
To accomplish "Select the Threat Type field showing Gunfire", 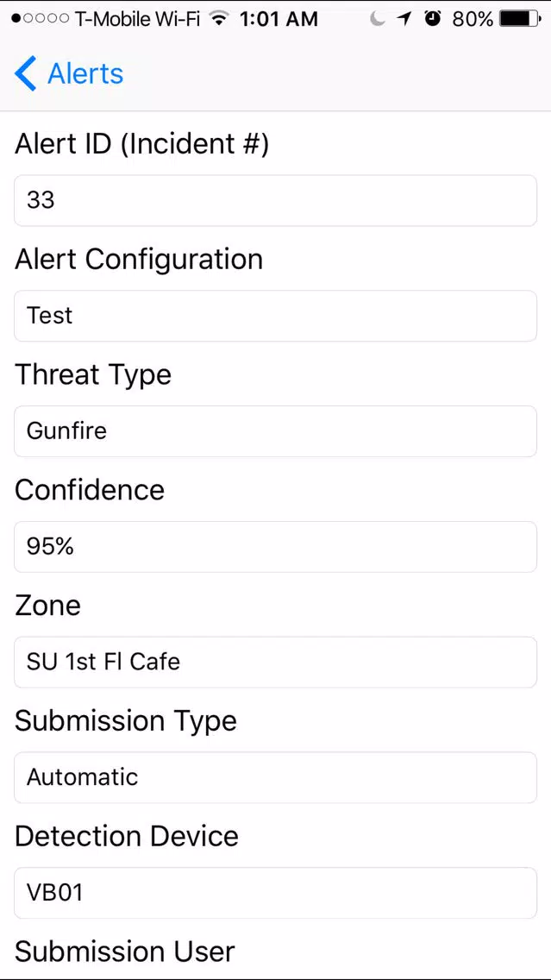I will pyautogui.click(x=276, y=431).
